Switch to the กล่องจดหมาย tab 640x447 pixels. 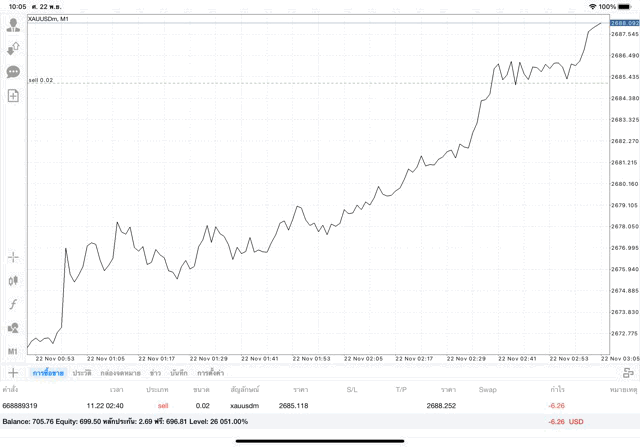(120, 373)
